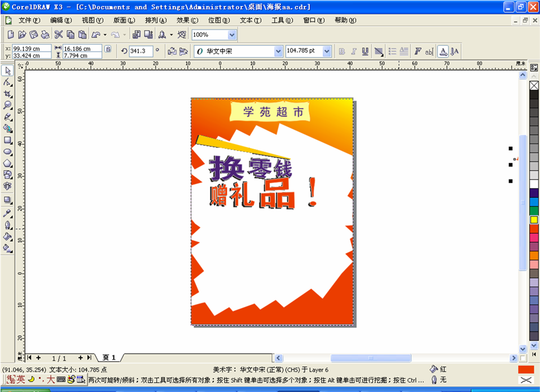The height and width of the screenshot is (392, 540).
Task: Choose the Rectangle tool
Action: coord(7,141)
